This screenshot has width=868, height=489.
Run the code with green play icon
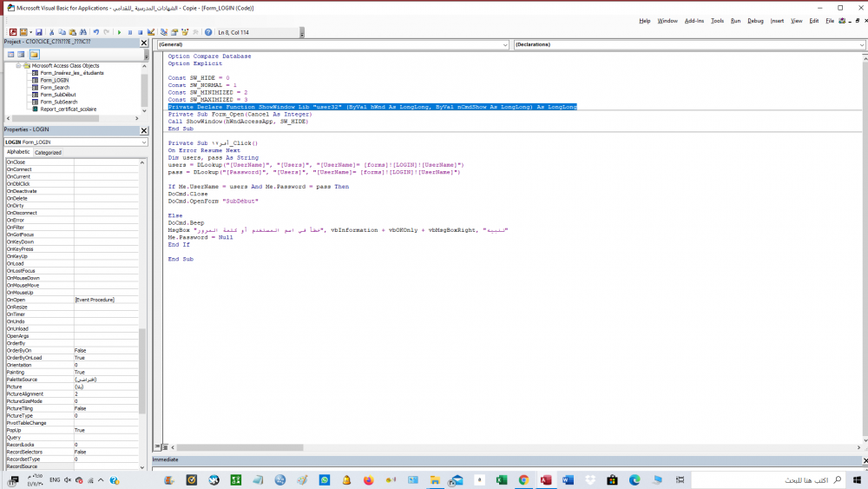point(119,33)
